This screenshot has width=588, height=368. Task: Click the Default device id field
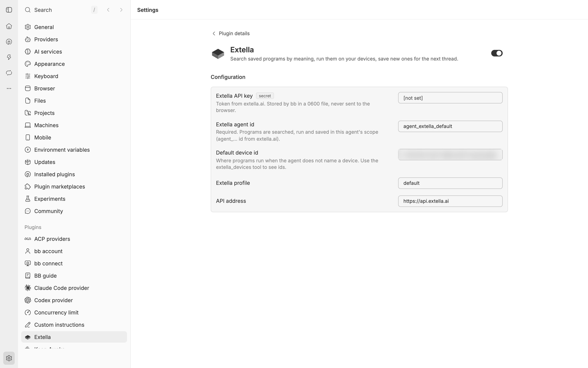pyautogui.click(x=450, y=155)
